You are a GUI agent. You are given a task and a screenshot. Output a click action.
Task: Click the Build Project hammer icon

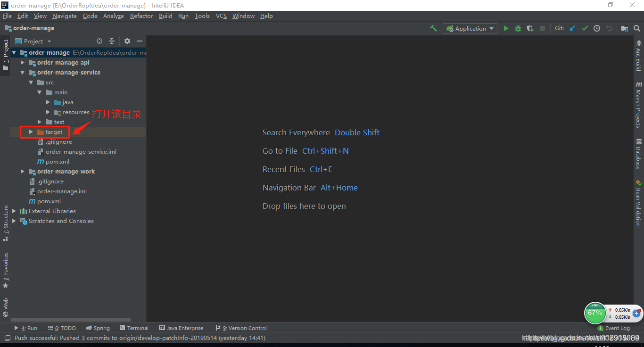click(x=433, y=28)
